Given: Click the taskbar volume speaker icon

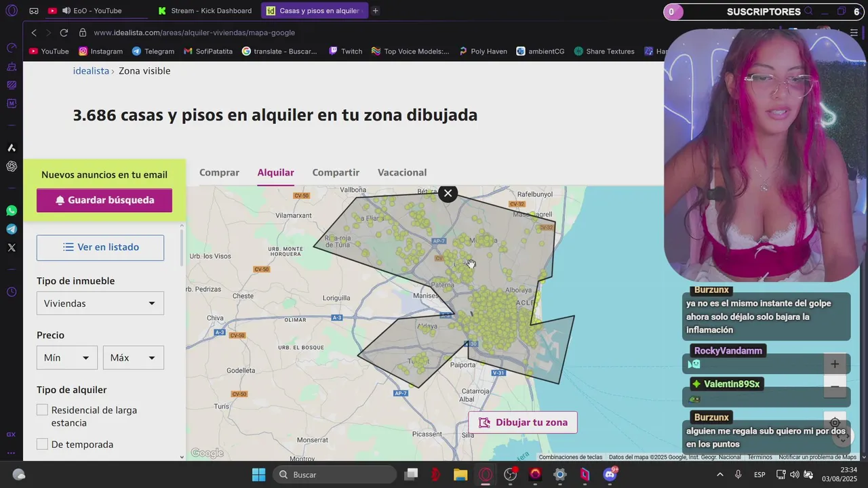Looking at the screenshot, I should coord(794,474).
